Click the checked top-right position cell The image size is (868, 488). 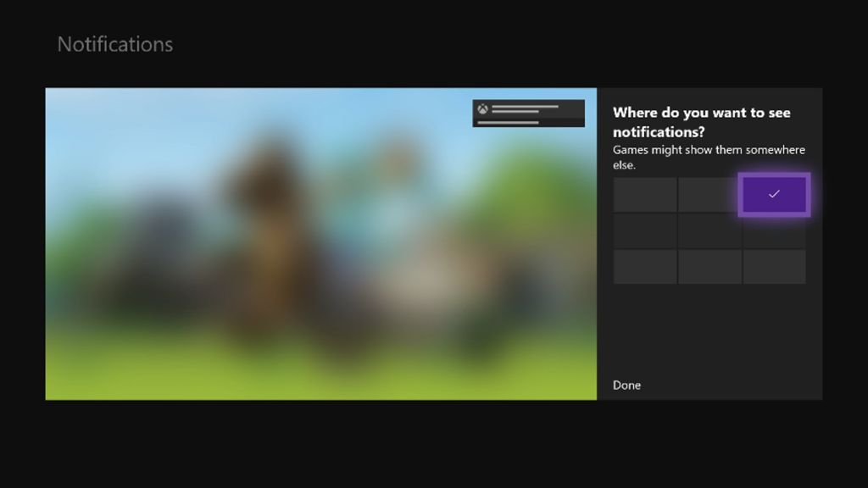[x=774, y=194]
